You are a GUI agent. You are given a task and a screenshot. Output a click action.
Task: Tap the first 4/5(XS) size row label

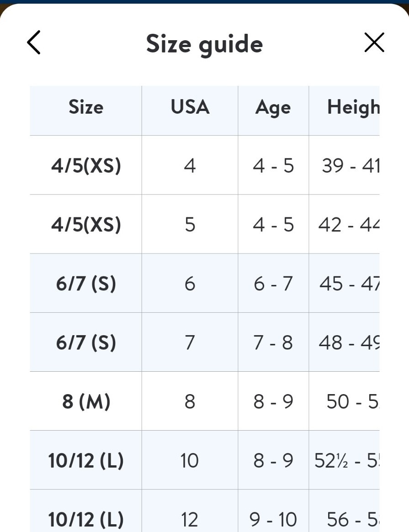[x=86, y=166]
